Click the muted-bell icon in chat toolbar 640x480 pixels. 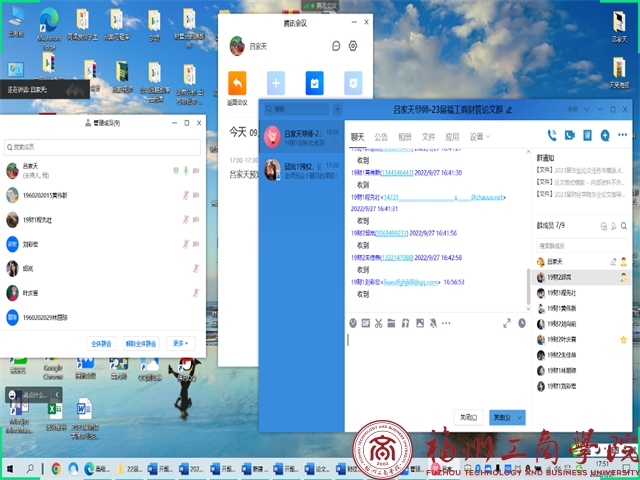(433, 323)
